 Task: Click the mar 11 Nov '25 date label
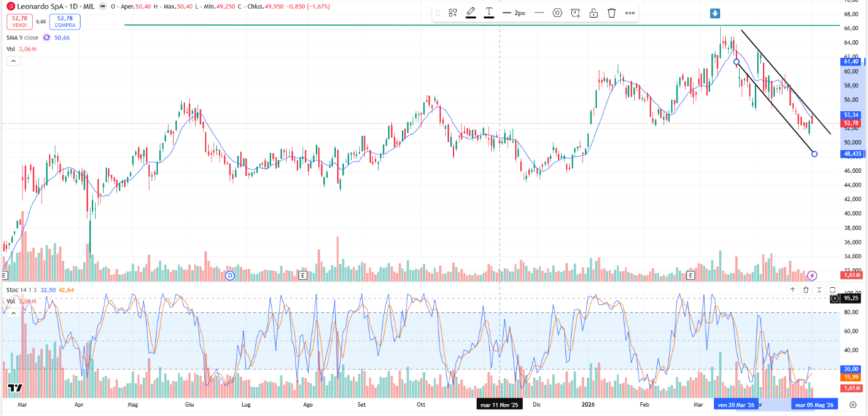pyautogui.click(x=499, y=405)
